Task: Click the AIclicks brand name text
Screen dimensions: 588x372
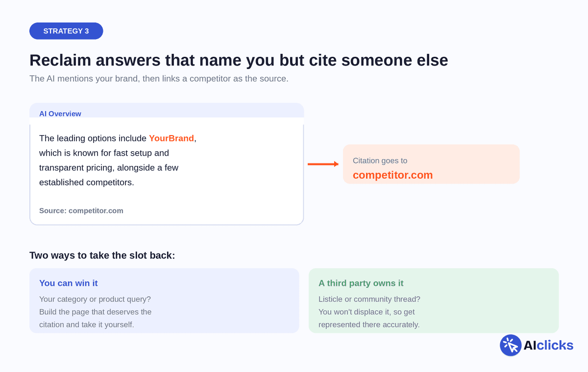Action: 548,345
